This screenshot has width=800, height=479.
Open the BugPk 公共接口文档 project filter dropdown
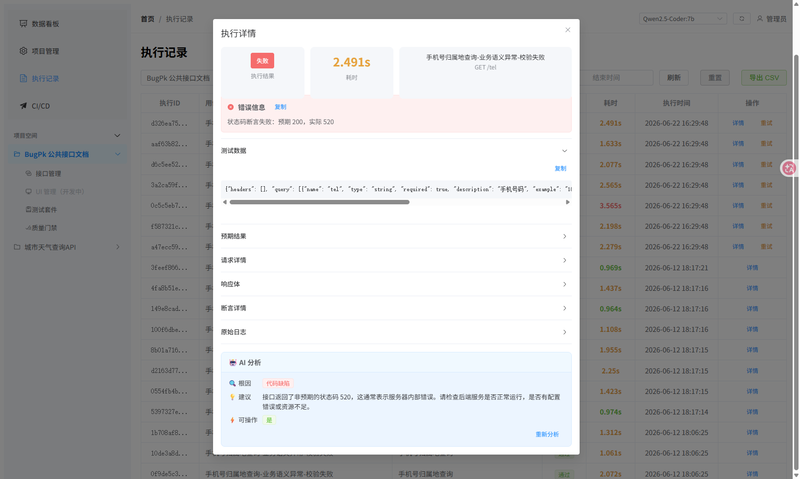coord(177,78)
